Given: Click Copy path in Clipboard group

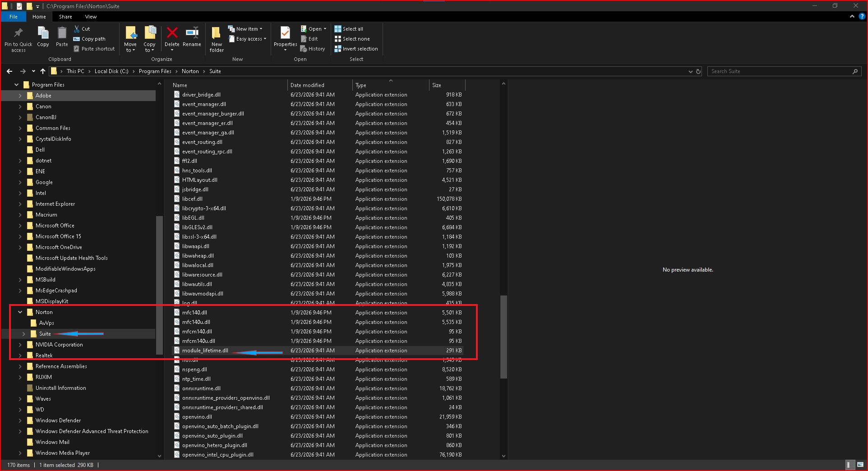Looking at the screenshot, I should (89, 39).
